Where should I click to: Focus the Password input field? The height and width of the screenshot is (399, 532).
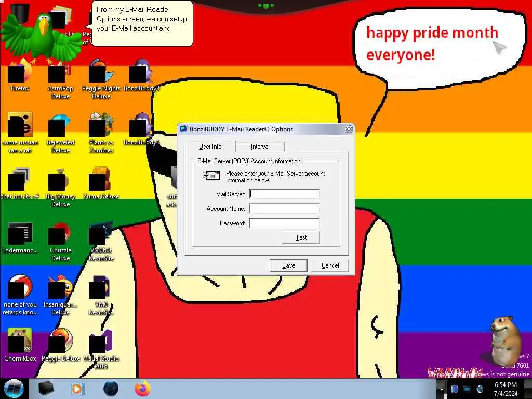tap(284, 223)
